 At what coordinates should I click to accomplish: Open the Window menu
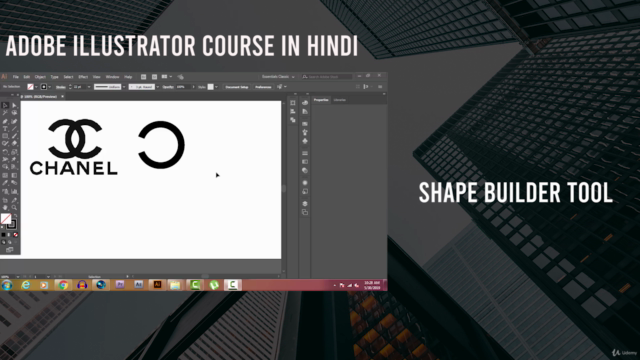tap(113, 77)
